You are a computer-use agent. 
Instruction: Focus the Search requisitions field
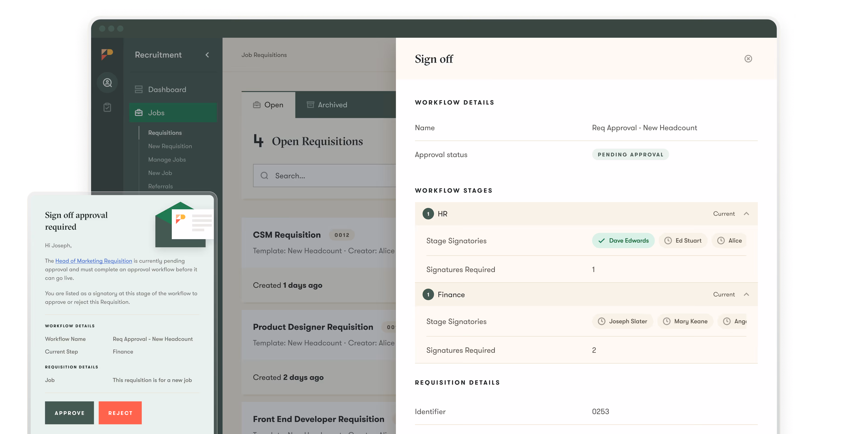(325, 176)
